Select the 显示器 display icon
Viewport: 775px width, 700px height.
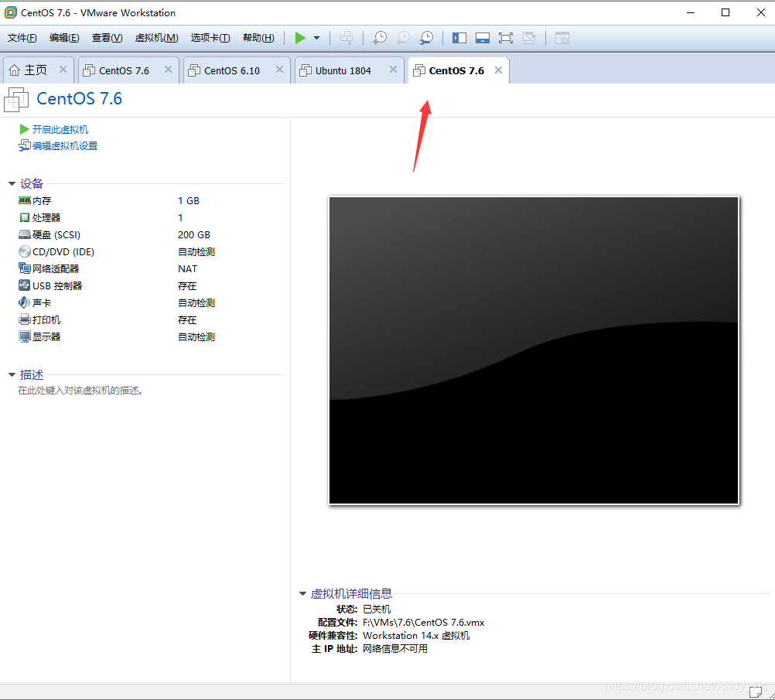click(24, 336)
